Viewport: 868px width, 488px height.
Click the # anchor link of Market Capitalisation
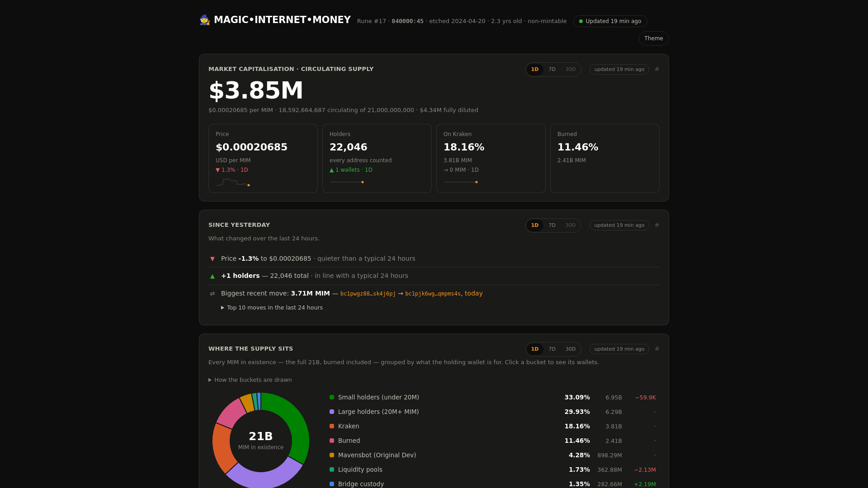point(657,69)
